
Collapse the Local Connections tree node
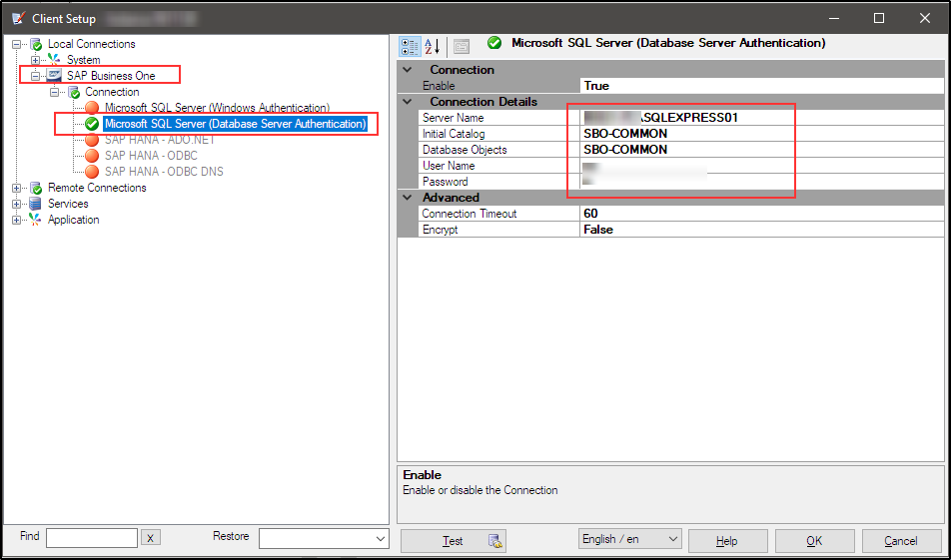click(16, 44)
